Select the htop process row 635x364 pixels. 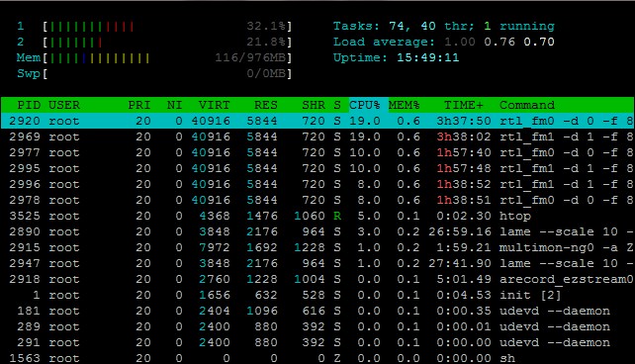(317, 216)
